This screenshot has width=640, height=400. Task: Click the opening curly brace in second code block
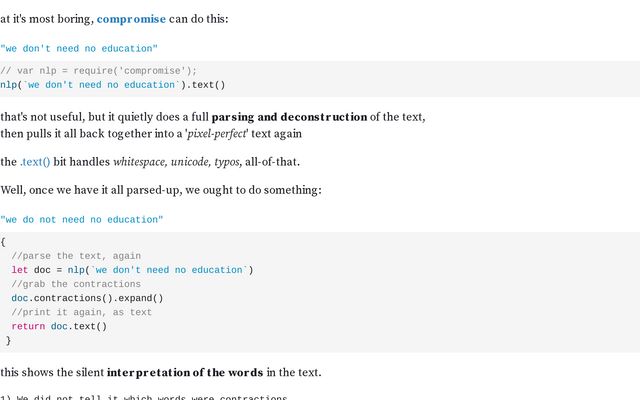point(3,242)
